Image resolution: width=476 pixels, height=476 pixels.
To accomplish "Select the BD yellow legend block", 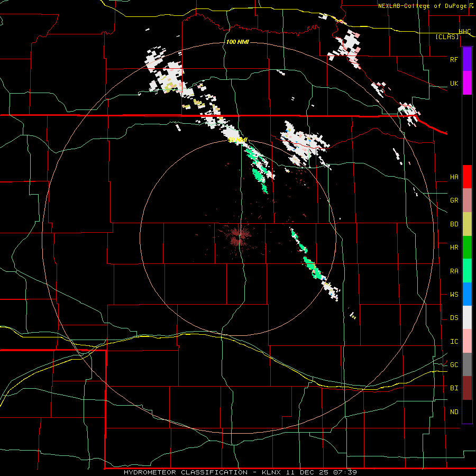I will pos(467,224).
